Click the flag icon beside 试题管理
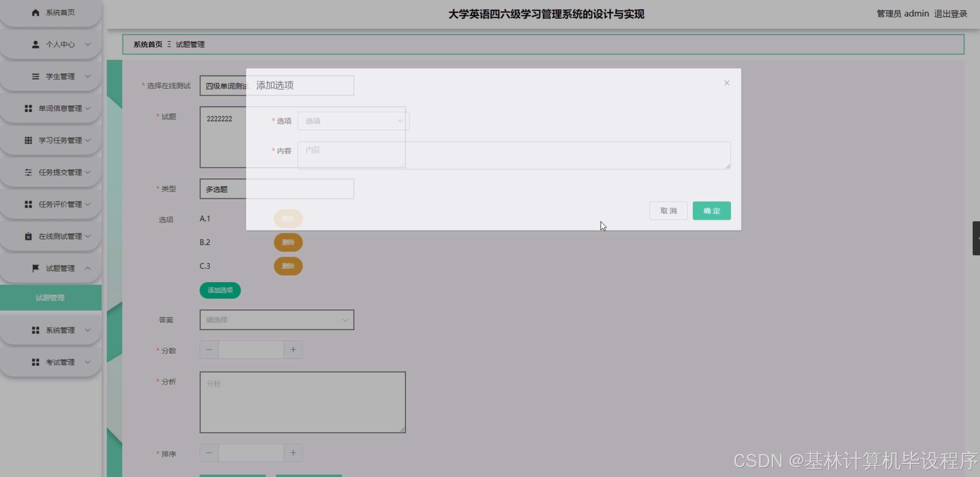Screen dimensions: 980x477 point(35,268)
